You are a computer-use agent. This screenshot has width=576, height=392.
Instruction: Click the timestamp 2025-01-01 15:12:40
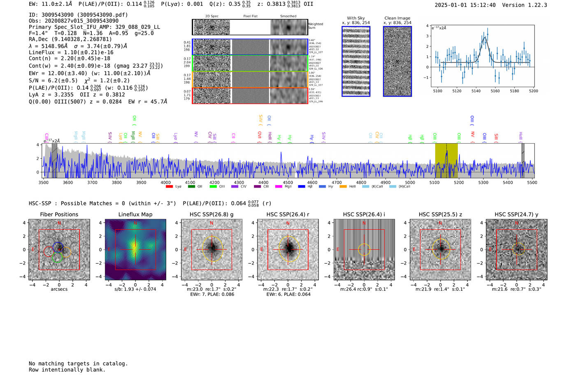[465, 5]
